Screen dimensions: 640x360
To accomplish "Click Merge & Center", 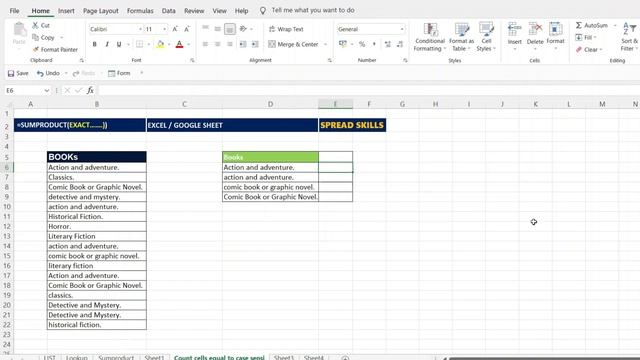I will click(x=293, y=44).
